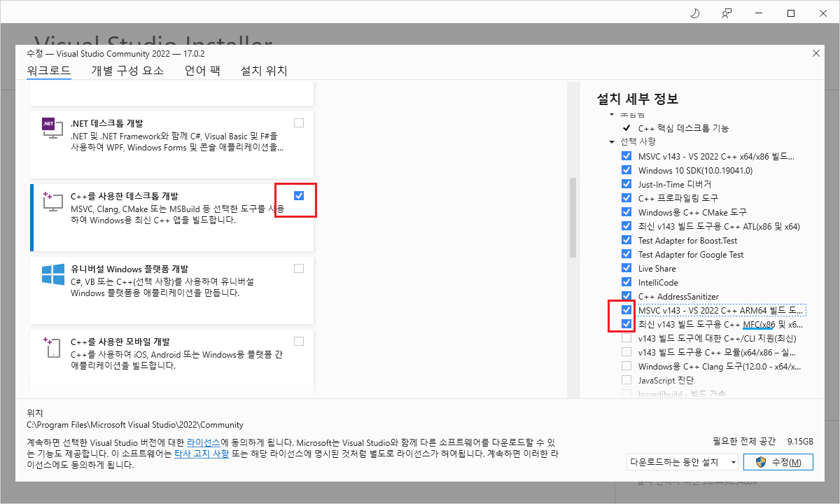The height and width of the screenshot is (504, 840).
Task: Click the 설치 세부 정보 heading
Action: [x=638, y=99]
